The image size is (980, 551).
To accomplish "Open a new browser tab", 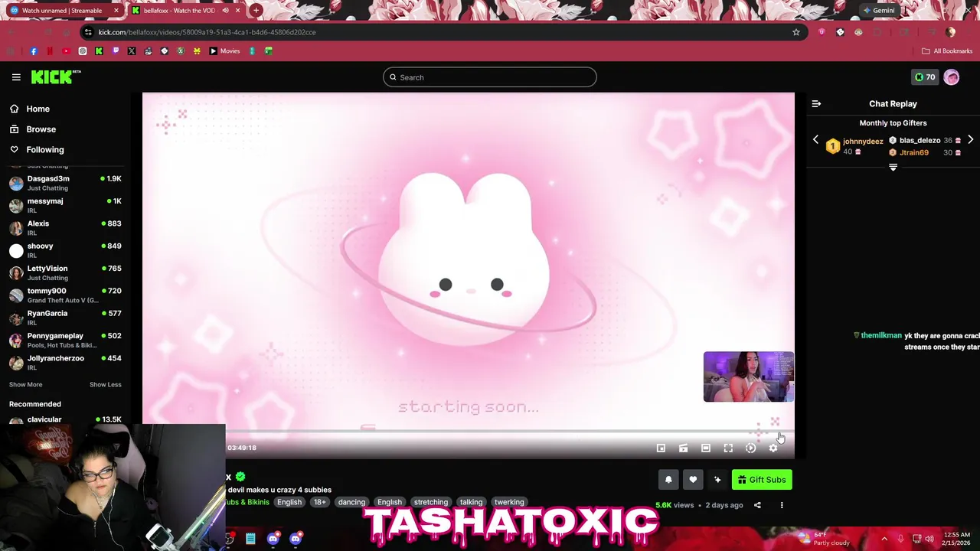I will 256,11.
